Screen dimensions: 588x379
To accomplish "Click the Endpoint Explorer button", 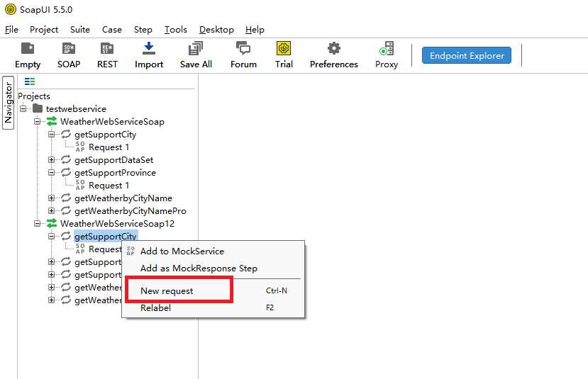I will tap(467, 55).
